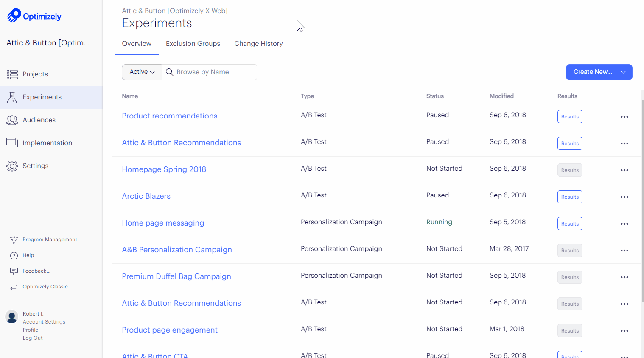Open Account Settings link
644x358 pixels.
pyautogui.click(x=44, y=322)
